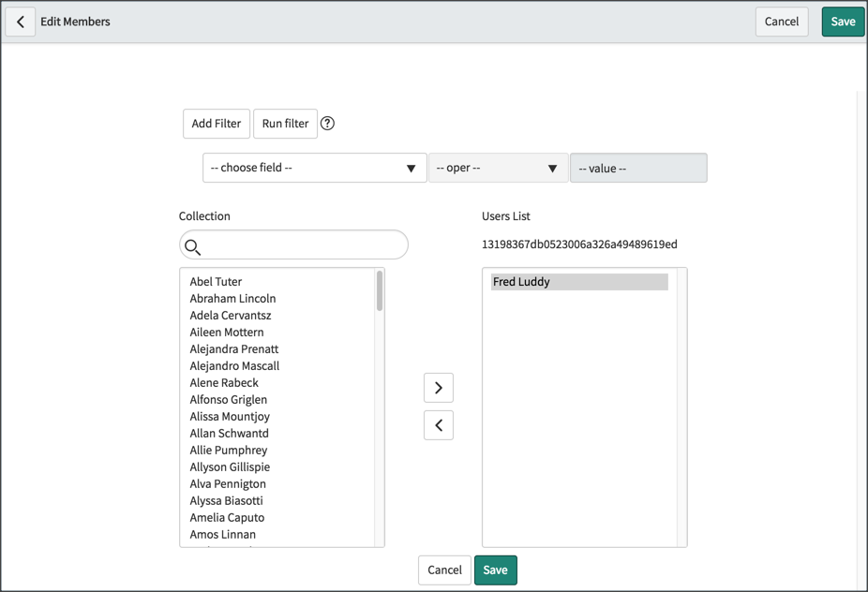Open the oper dropdown
The height and width of the screenshot is (592, 868).
[497, 168]
